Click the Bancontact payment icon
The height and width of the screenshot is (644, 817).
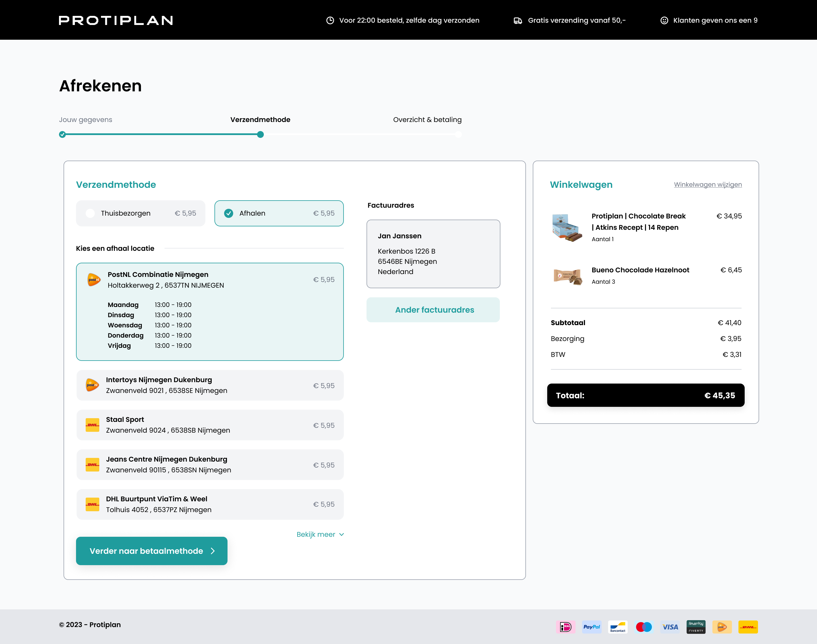click(x=618, y=627)
